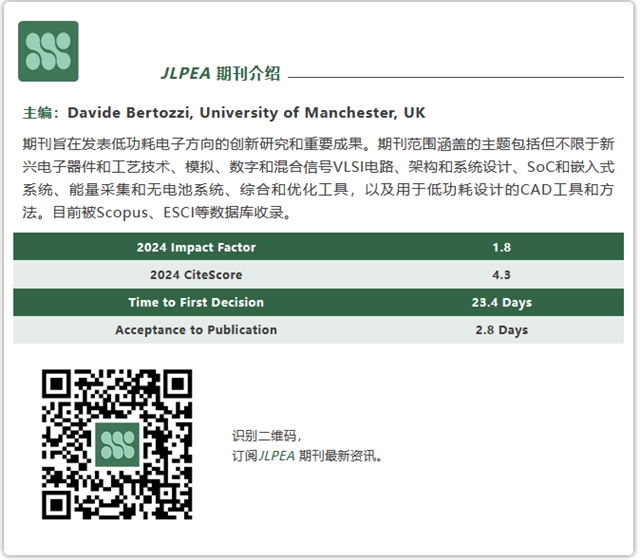This screenshot has width=640, height=560.
Task: Select the "2024 Impact Factor" row label
Action: click(196, 247)
